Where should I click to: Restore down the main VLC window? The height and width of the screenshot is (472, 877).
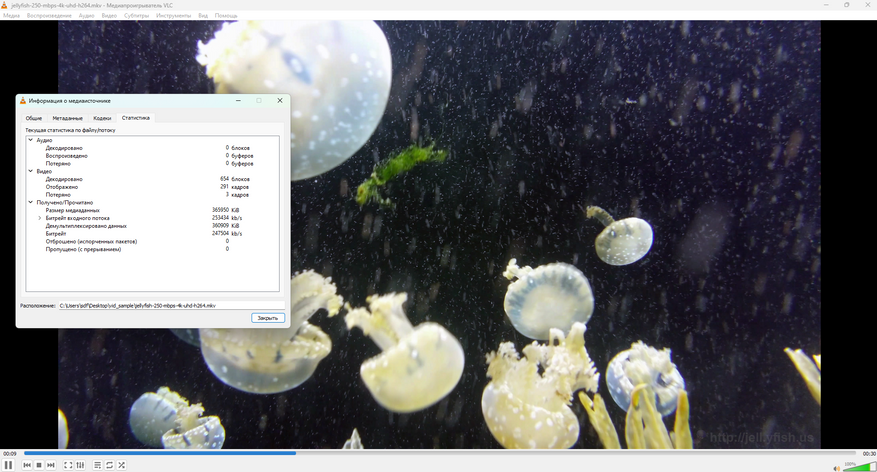[x=847, y=5]
